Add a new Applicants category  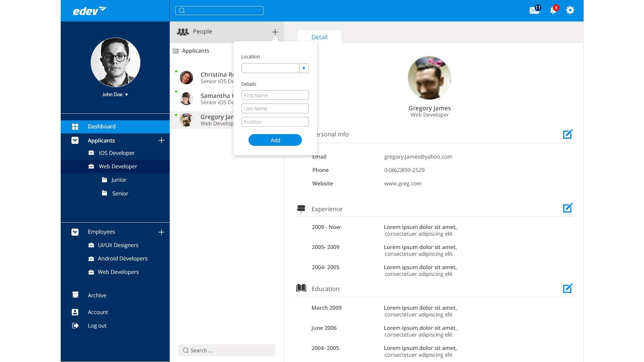point(161,140)
